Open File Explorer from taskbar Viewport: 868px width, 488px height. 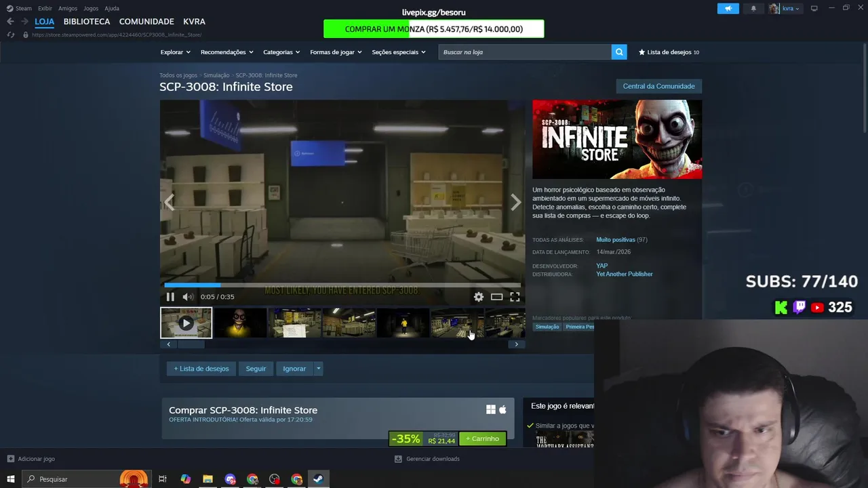[x=208, y=479]
